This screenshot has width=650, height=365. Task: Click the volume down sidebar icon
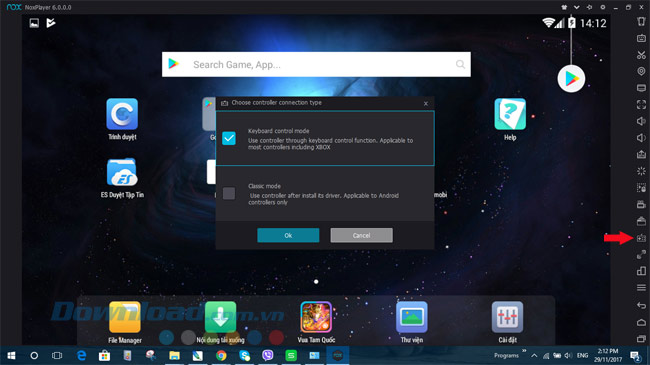(x=641, y=138)
